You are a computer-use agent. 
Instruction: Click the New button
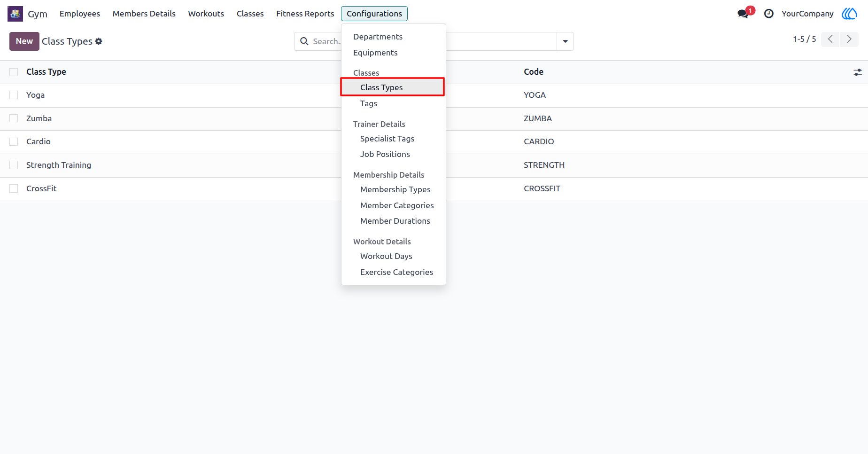24,41
